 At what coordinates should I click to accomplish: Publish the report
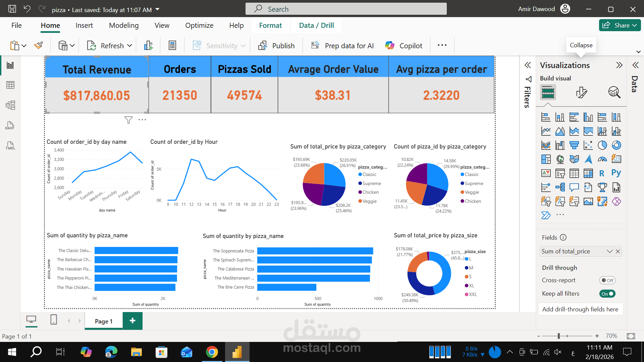point(276,45)
